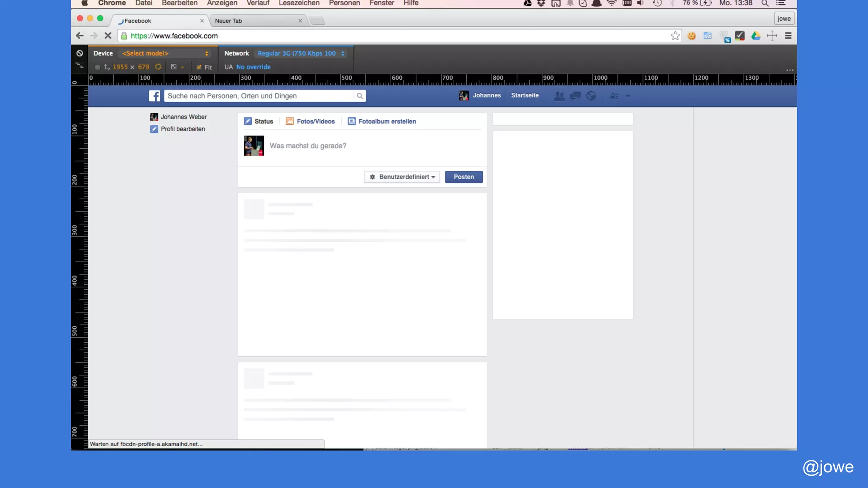This screenshot has height=488, width=868.
Task: Stop page loading with X button
Action: coord(108,36)
